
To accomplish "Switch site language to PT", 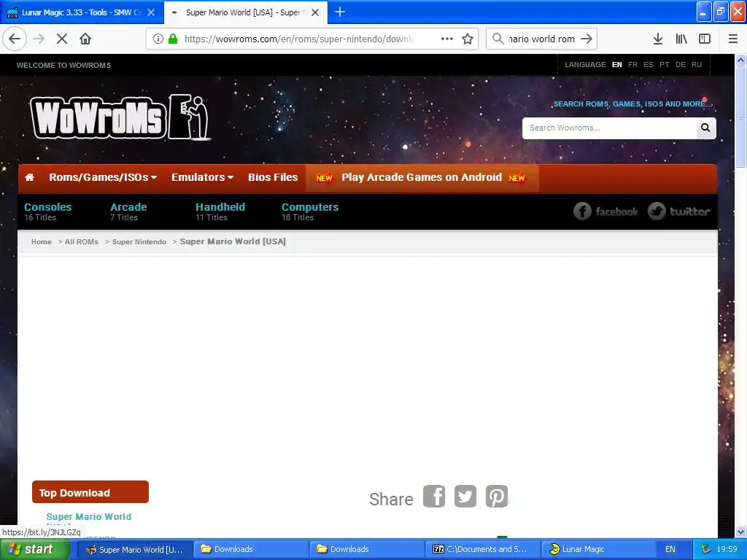I will click(x=665, y=65).
